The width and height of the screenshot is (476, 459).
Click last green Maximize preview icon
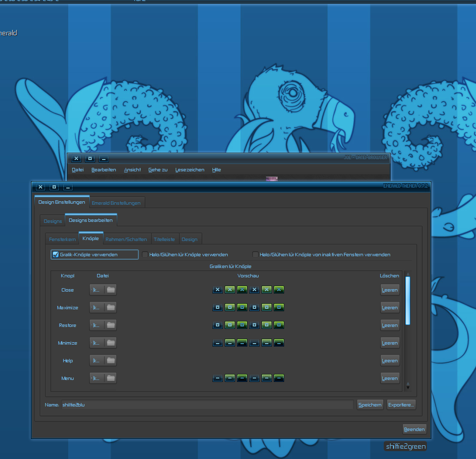tap(279, 307)
